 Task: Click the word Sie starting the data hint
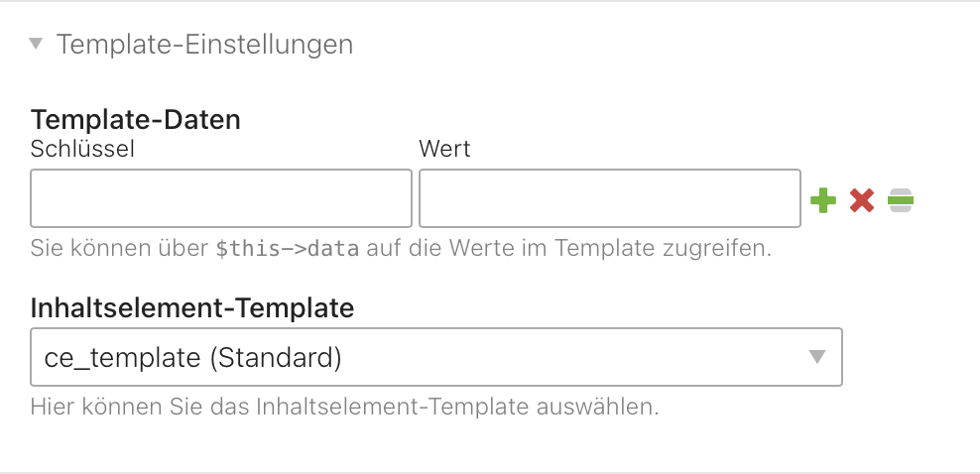click(47, 249)
